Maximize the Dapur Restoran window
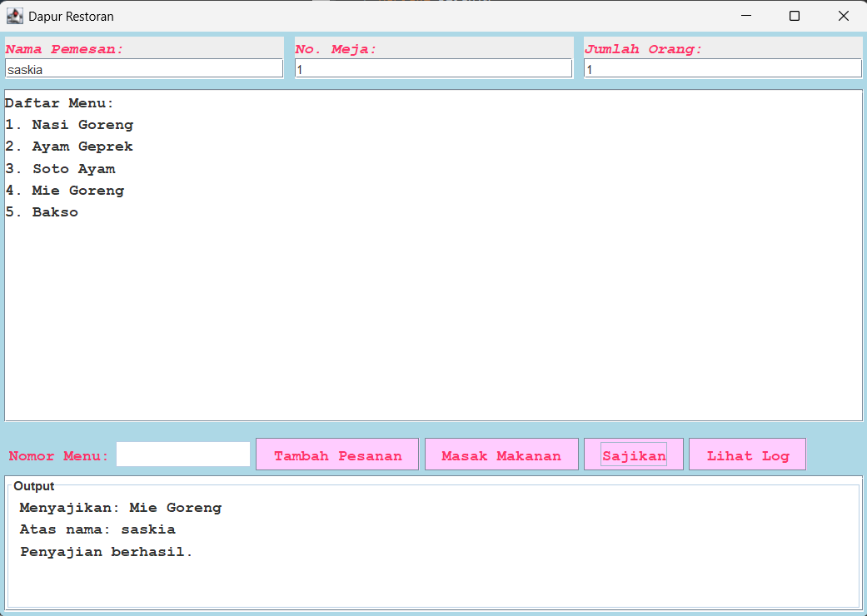The image size is (867, 616). click(795, 16)
